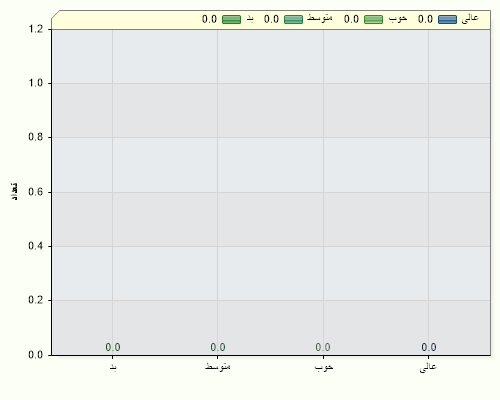Click the 0.0 value beside عالی in legend
Screen dimensions: 500x400
click(425, 19)
